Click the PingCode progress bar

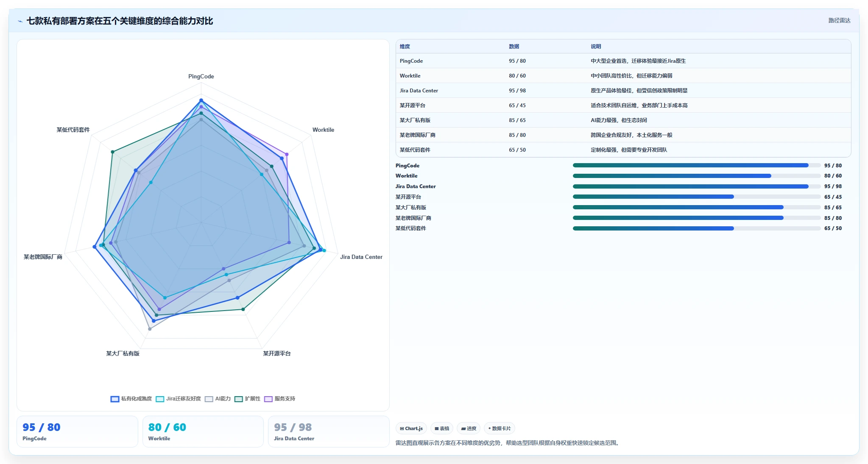[697, 165]
